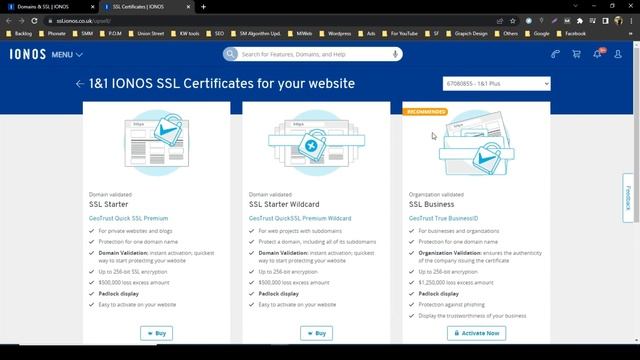Open the Graphic Design bookmark folder
This screenshot has height=360, width=640.
(x=467, y=34)
